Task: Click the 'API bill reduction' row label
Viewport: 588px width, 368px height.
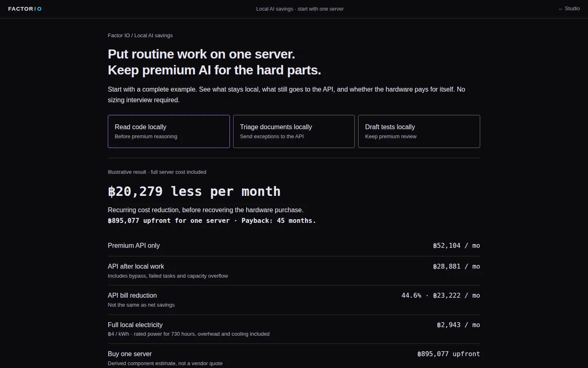Action: coord(132,295)
